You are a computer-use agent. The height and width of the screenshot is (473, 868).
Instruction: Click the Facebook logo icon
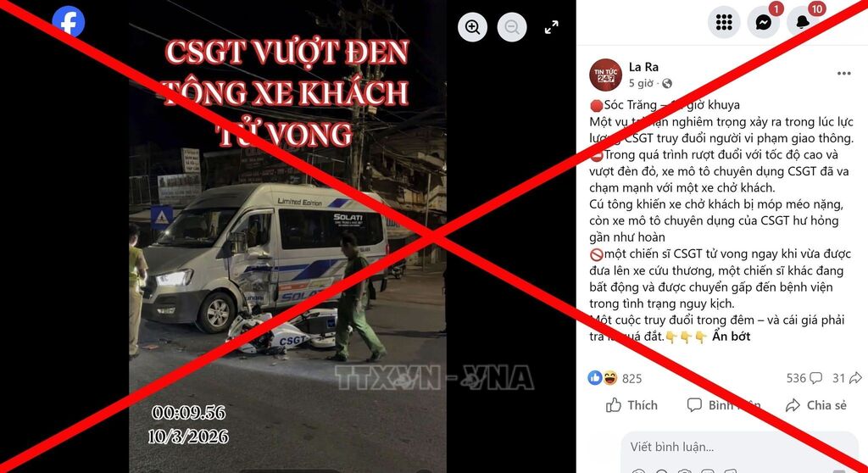68,21
